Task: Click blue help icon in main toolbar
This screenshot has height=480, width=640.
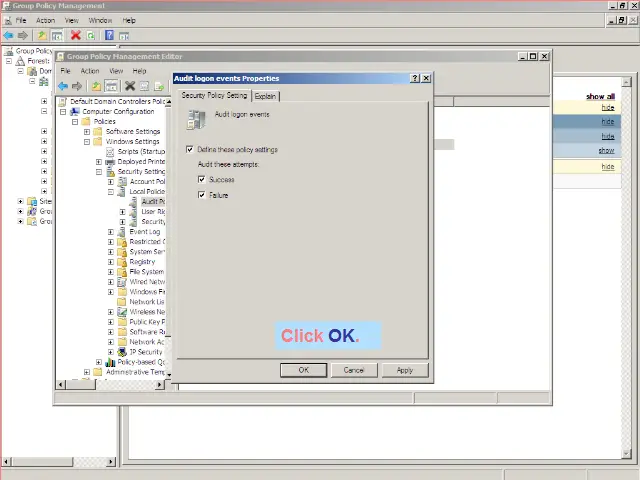Action: click(109, 36)
